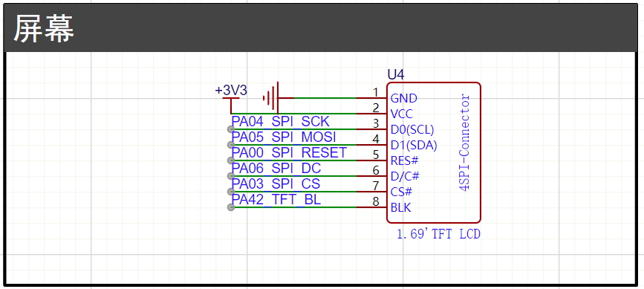The height and width of the screenshot is (289, 644).
Task: Click pin number 3 of U4
Action: click(x=375, y=123)
